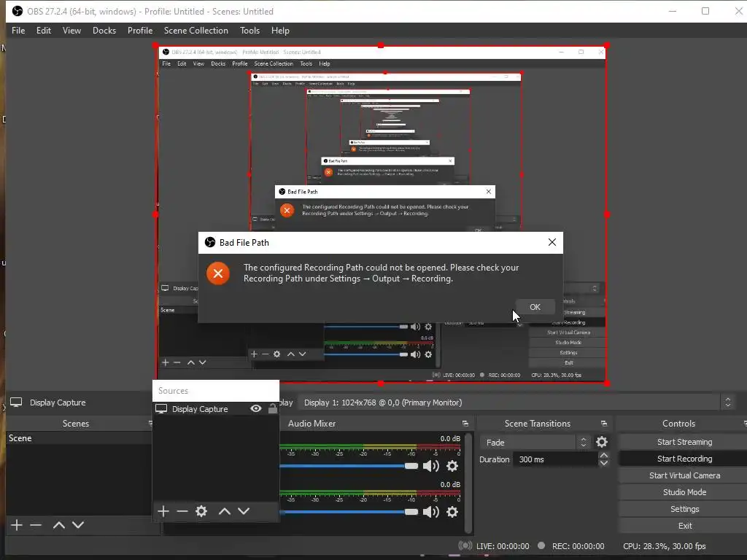
Task: Click Exit in Controls panel
Action: coord(684,526)
